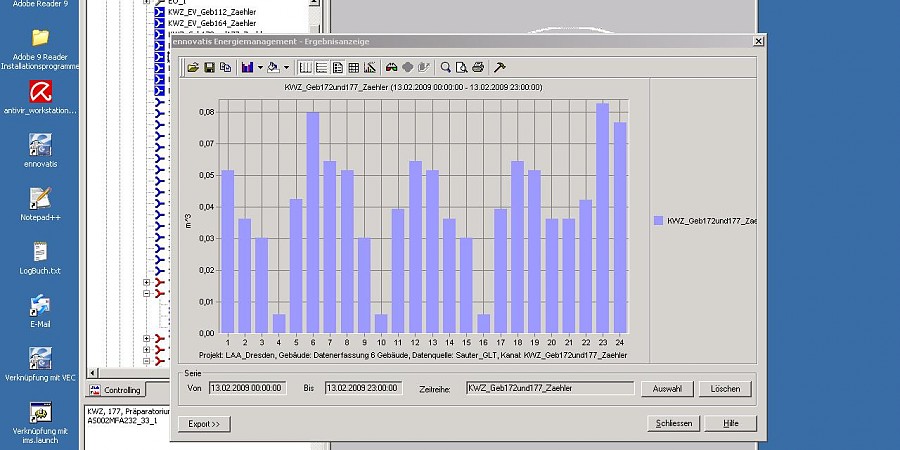Open the chart type dropdown arrow
Viewport: 900px width, 450px height.
point(260,67)
